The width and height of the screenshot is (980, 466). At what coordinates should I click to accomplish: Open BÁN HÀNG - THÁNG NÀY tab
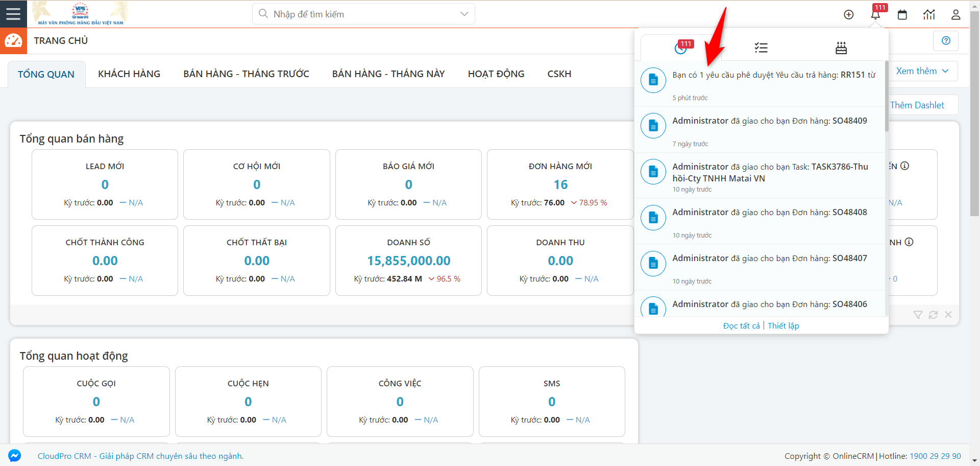(x=388, y=74)
